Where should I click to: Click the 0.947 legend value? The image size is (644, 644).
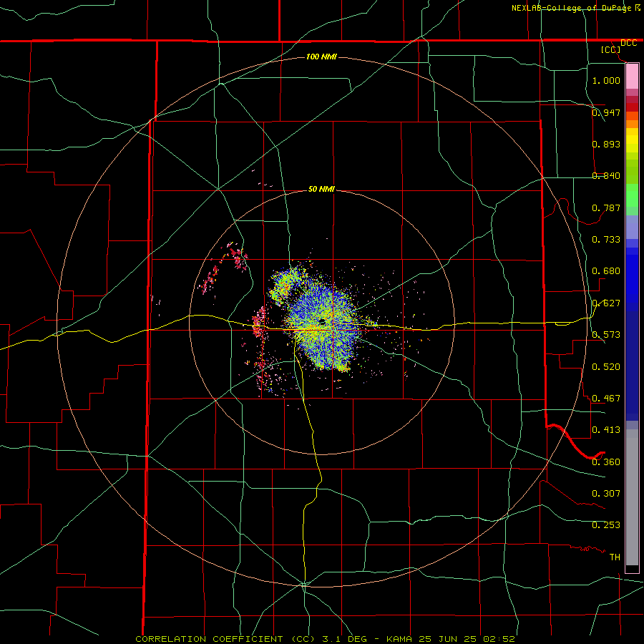[x=606, y=112]
